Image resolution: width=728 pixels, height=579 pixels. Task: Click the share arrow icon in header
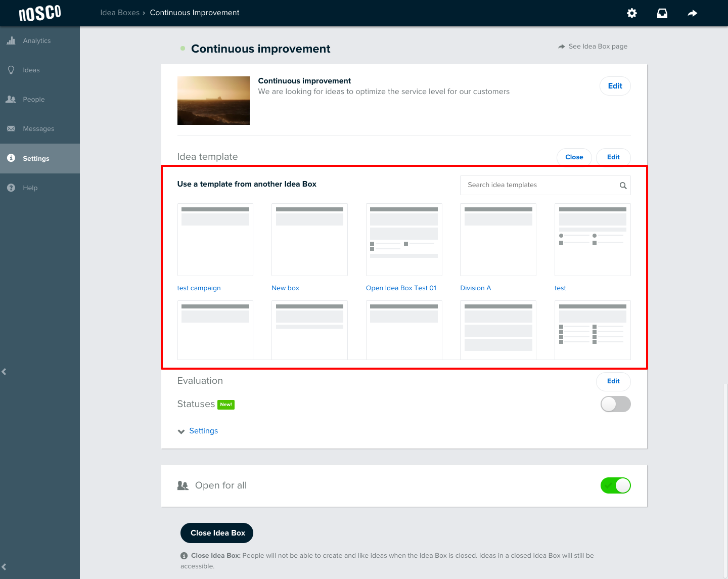coord(693,13)
